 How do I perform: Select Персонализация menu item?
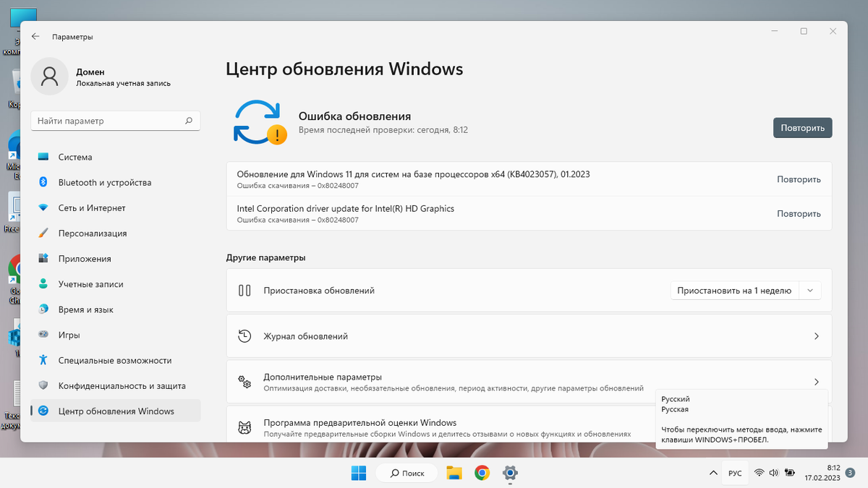[x=116, y=234]
